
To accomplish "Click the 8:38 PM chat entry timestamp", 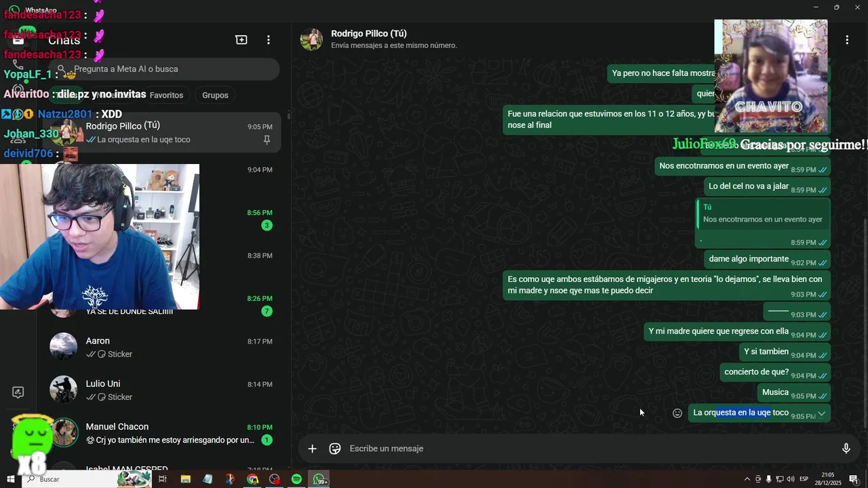I will click(x=260, y=256).
